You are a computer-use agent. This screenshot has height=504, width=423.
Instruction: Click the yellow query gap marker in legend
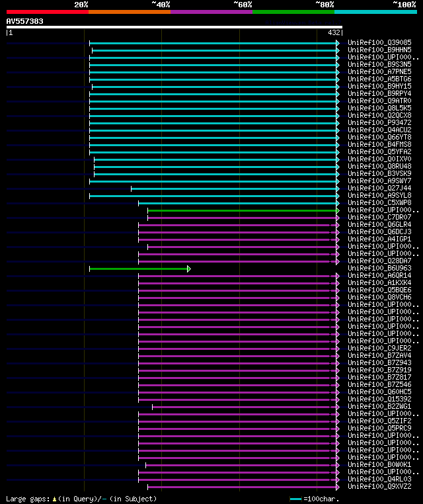point(54,499)
